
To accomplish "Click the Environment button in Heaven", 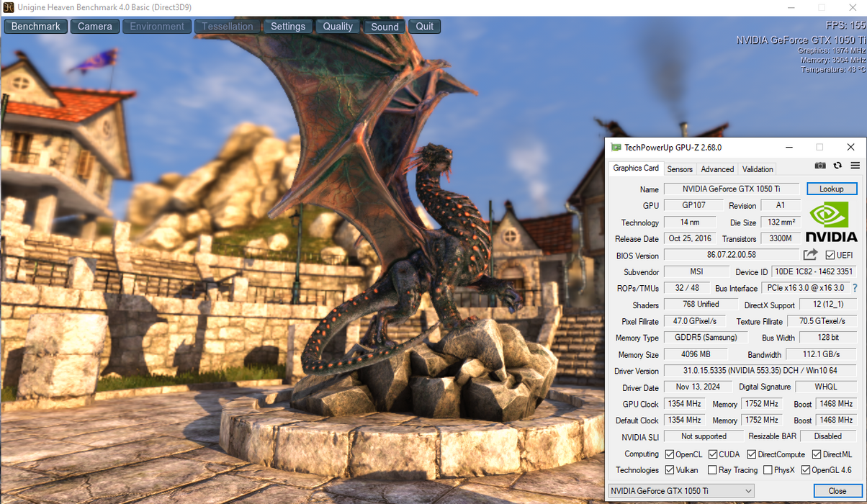I will point(157,27).
